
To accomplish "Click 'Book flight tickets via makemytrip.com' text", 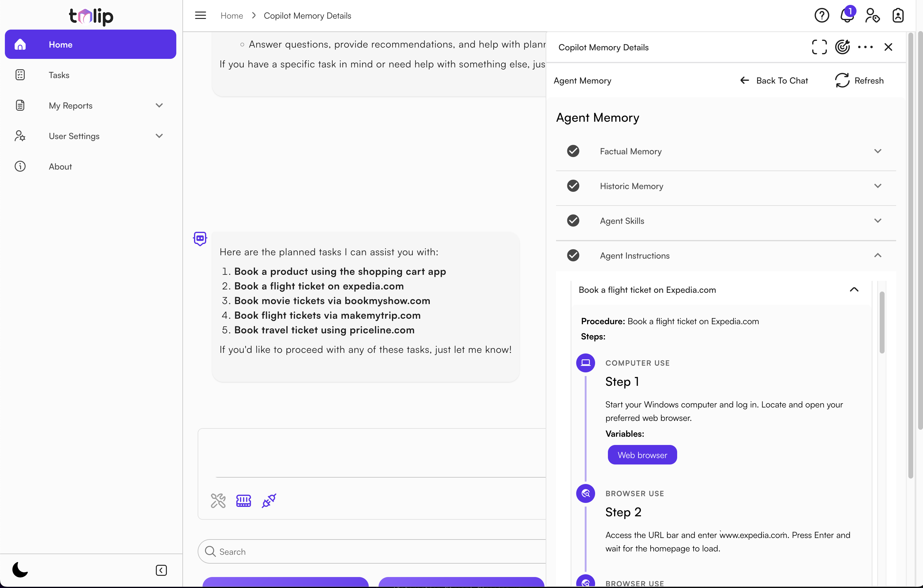I will 327,315.
